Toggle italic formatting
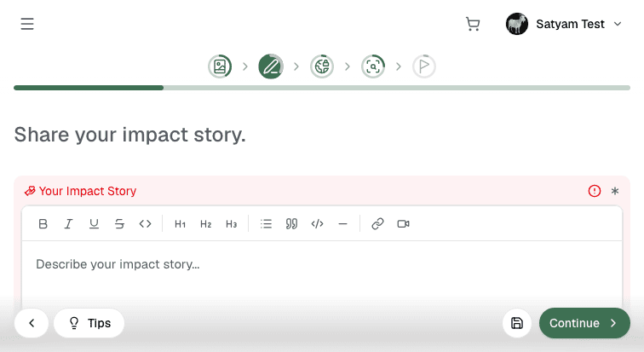This screenshot has height=352, width=644. tap(68, 224)
